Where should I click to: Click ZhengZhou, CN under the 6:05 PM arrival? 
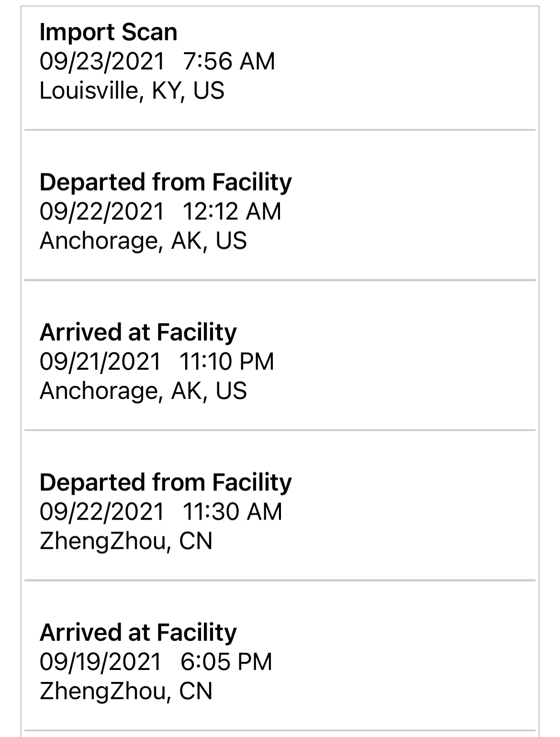tap(126, 691)
